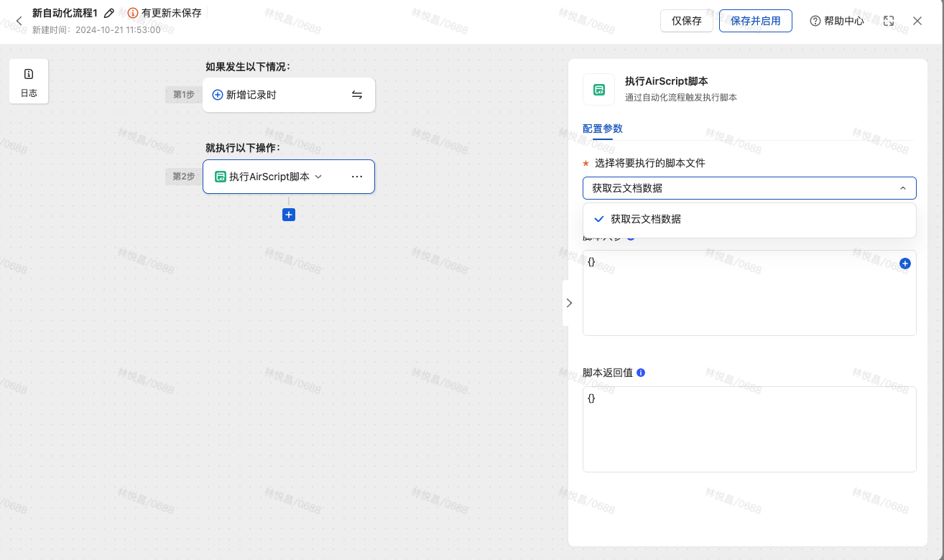This screenshot has width=944, height=560.
Task: Open the 帮助中心 help center
Action: click(x=837, y=21)
